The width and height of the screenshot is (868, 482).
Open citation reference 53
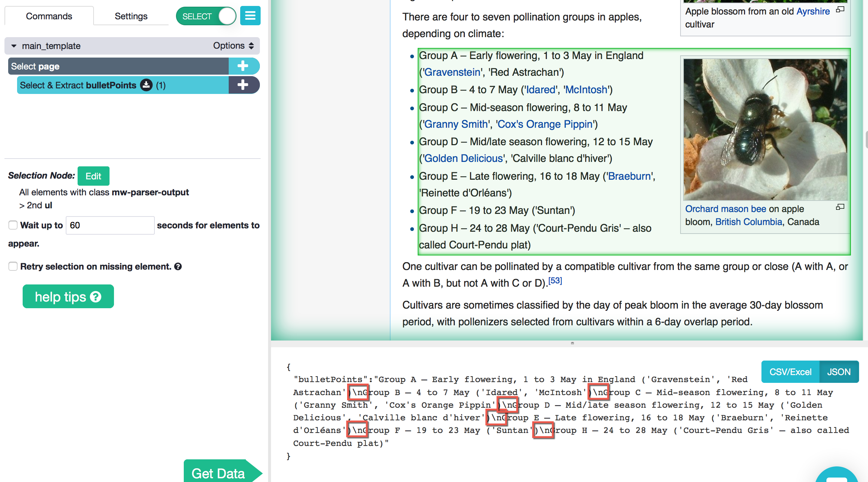(x=555, y=280)
